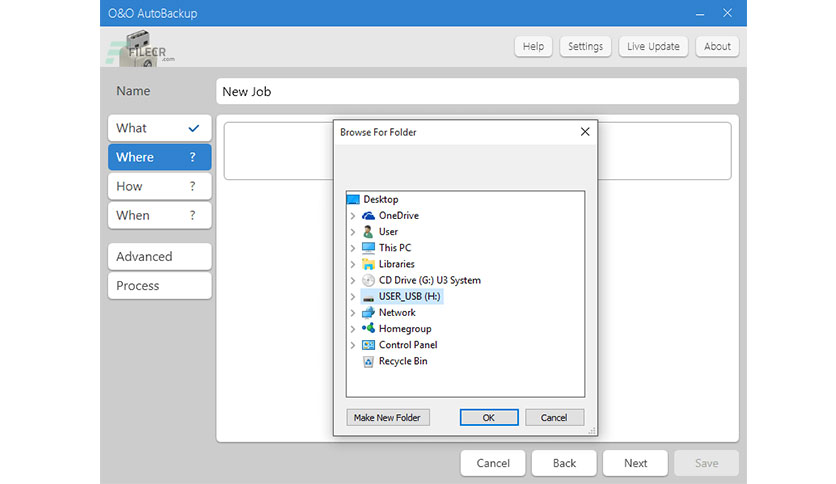Click the This PC monitor icon
Screen dimensions: 836x484
click(368, 248)
